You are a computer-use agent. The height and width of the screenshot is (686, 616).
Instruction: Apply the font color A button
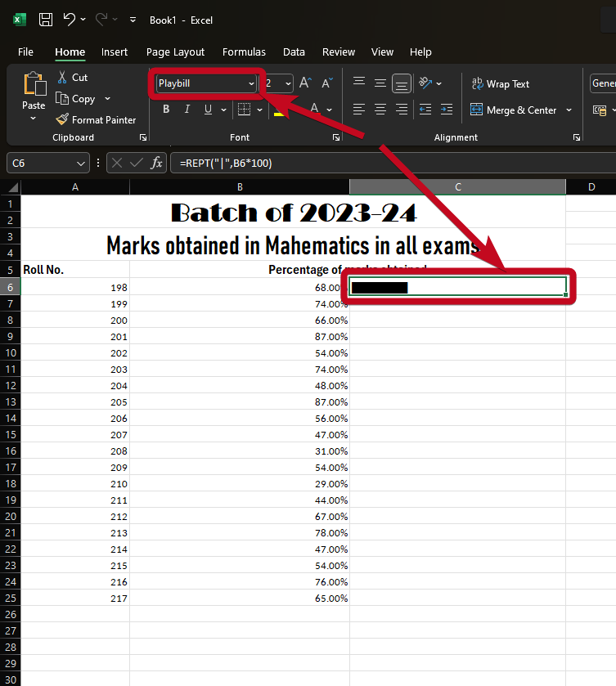click(x=314, y=109)
